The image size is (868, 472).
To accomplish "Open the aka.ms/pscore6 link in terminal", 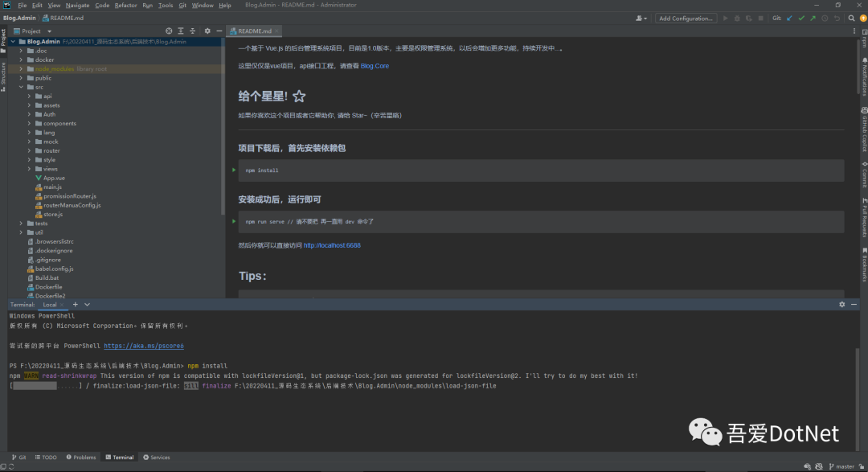I will coord(144,346).
